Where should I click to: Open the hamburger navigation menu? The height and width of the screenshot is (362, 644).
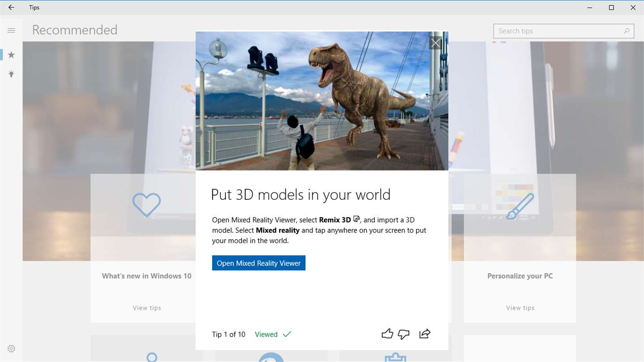(11, 30)
